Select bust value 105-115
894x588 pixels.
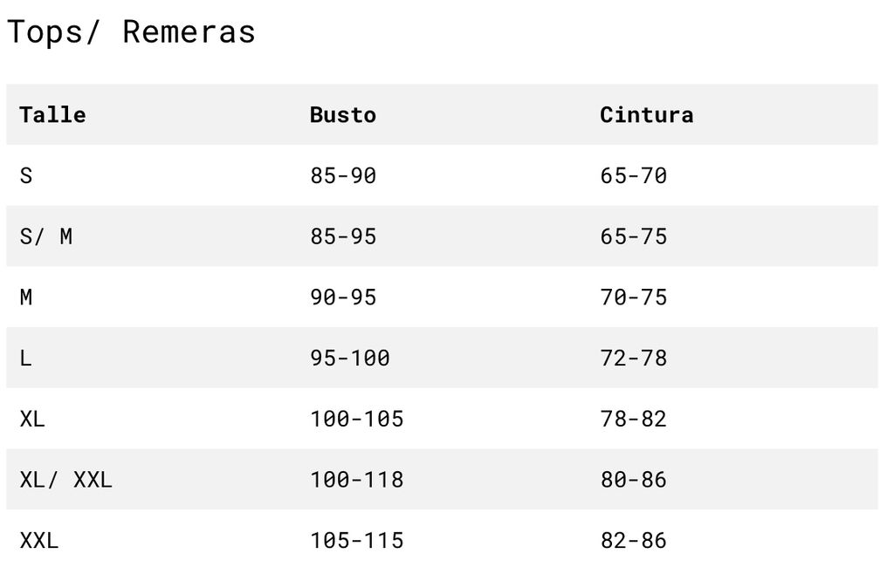[357, 541]
